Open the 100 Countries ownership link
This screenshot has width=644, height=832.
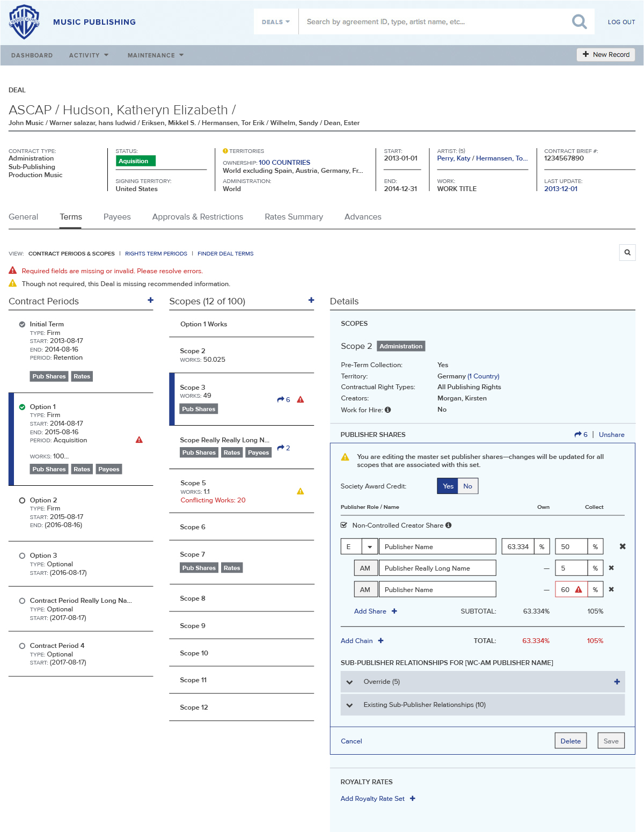(x=284, y=163)
